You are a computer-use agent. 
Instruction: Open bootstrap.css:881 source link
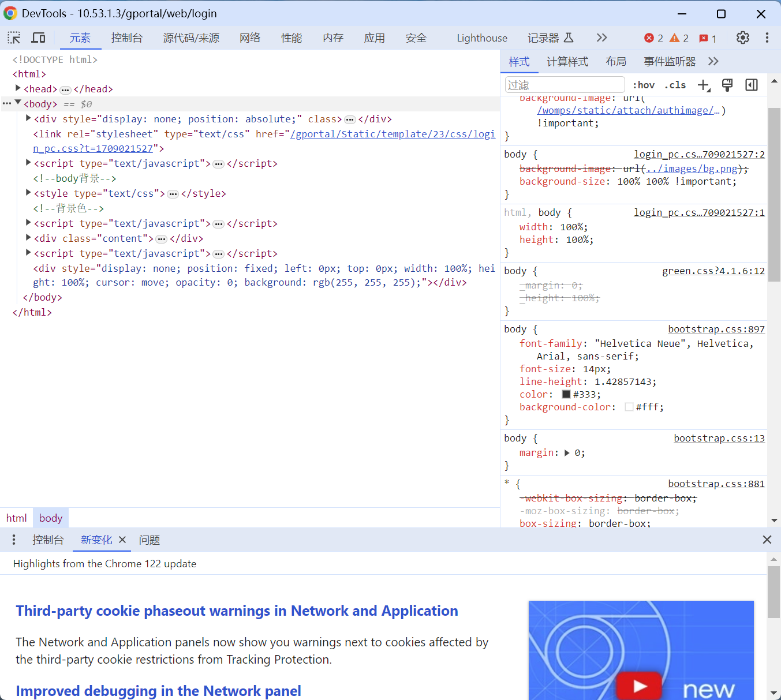click(716, 484)
